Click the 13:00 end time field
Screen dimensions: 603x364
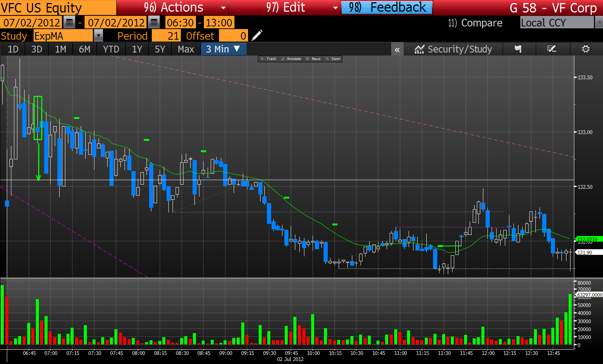point(219,23)
